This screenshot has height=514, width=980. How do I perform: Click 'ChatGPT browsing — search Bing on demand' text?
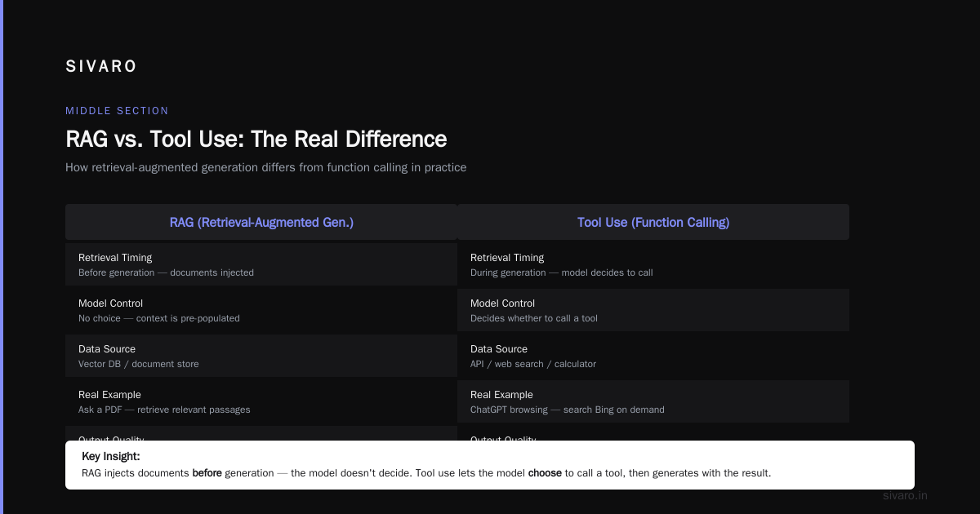pos(568,410)
